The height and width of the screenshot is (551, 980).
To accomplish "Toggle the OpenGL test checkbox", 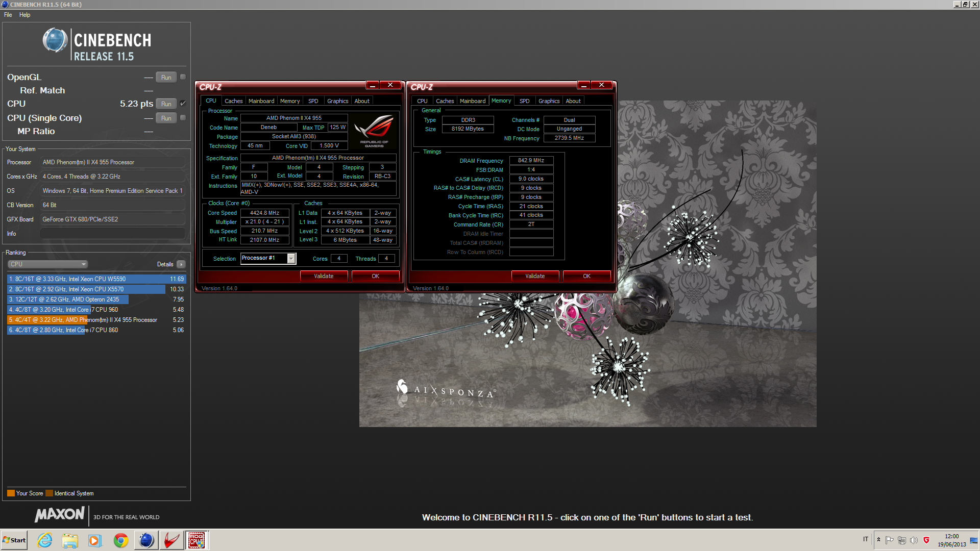I will coord(183,77).
